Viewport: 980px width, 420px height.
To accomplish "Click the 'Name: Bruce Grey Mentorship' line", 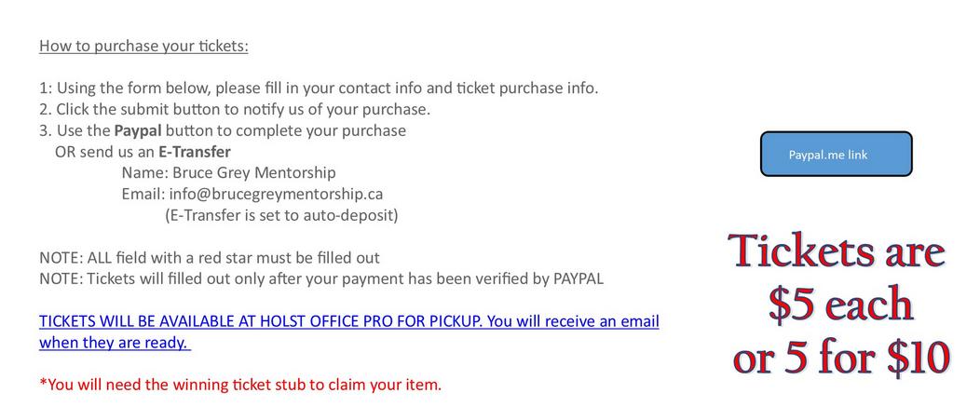I will click(228, 172).
